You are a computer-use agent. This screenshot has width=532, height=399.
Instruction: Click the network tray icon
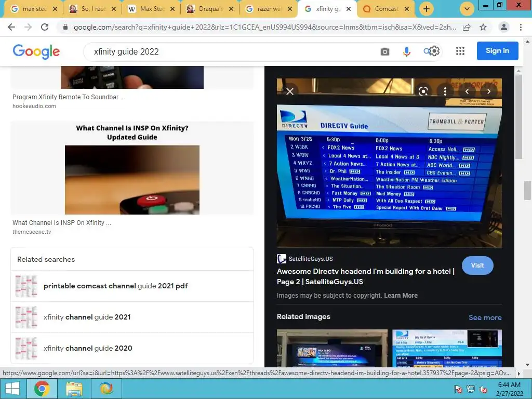click(x=471, y=389)
